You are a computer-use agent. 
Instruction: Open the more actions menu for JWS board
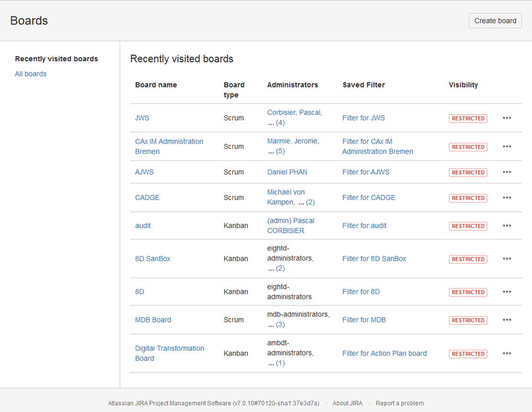(506, 118)
